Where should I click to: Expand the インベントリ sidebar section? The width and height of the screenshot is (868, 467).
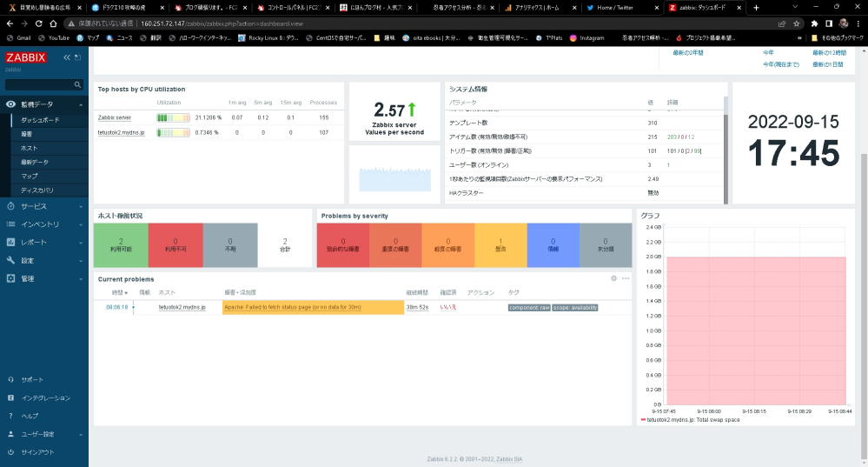pyautogui.click(x=40, y=224)
